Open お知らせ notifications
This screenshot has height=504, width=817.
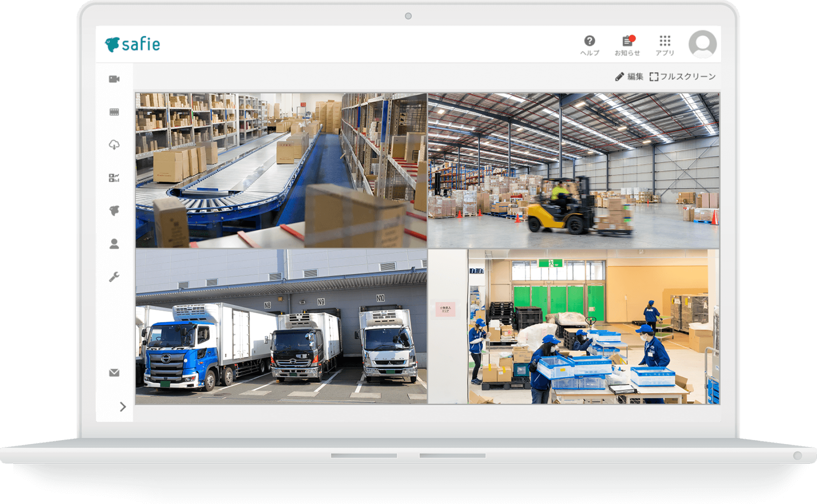pyautogui.click(x=627, y=45)
